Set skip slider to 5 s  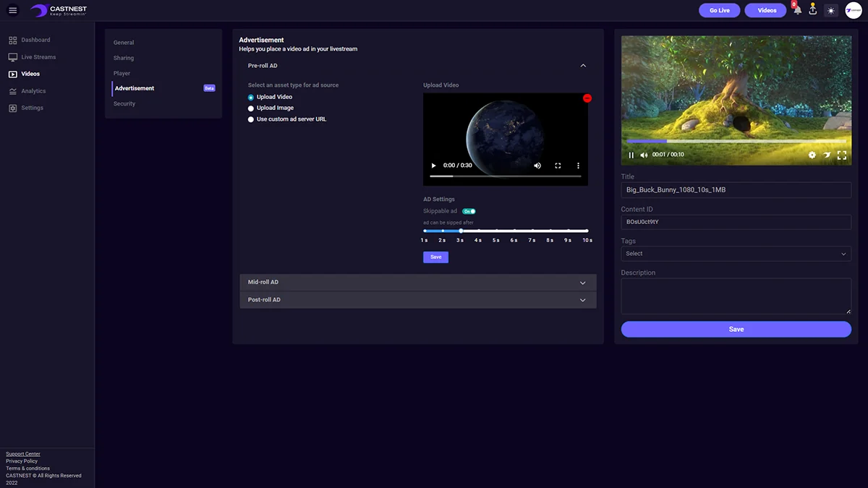point(496,231)
